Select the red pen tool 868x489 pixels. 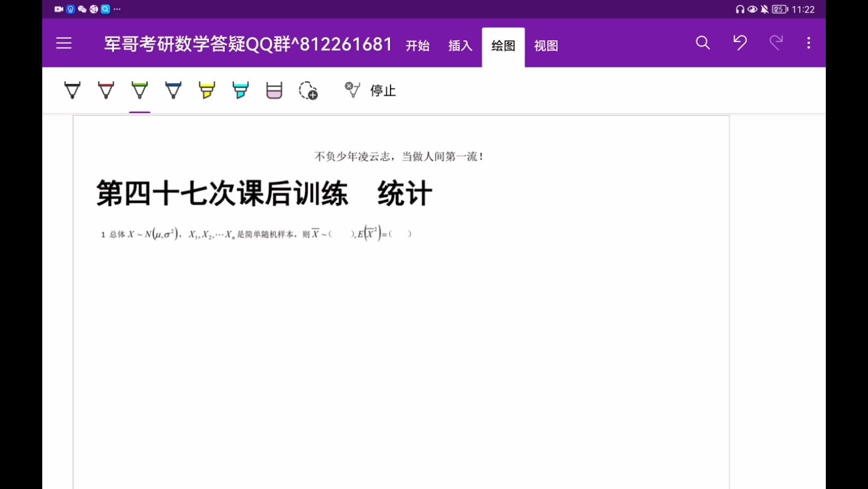click(105, 90)
